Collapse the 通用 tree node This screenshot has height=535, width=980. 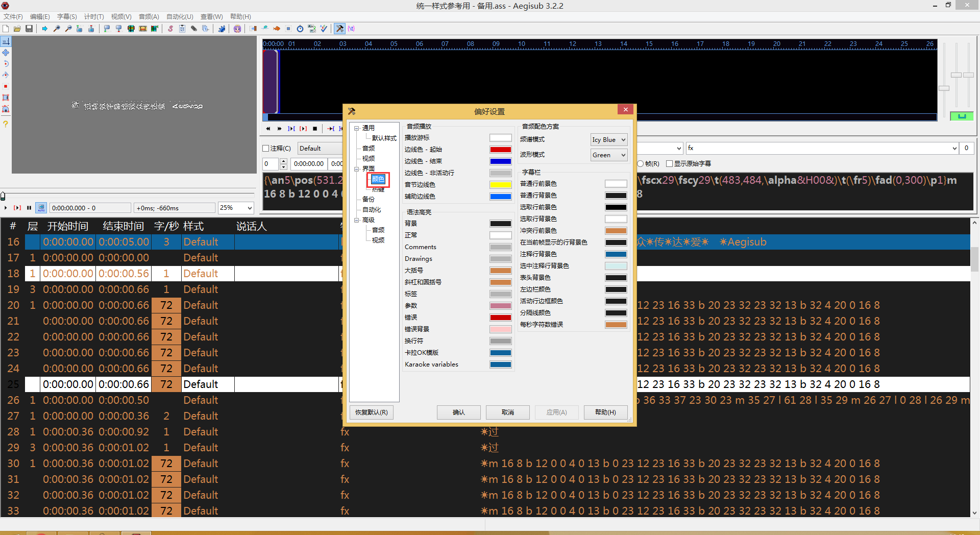pyautogui.click(x=357, y=128)
